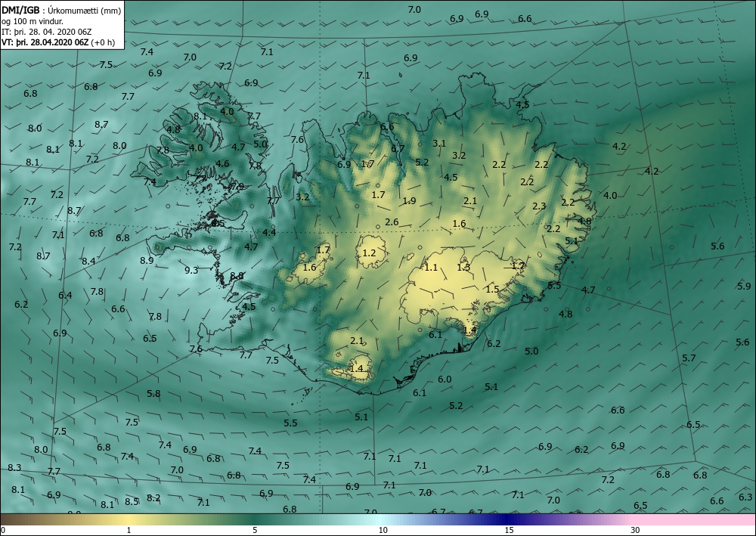Viewport: 756px width, 536px height.
Task: Click the 8.4 value west of Snæfellsnes
Action: 88,262
